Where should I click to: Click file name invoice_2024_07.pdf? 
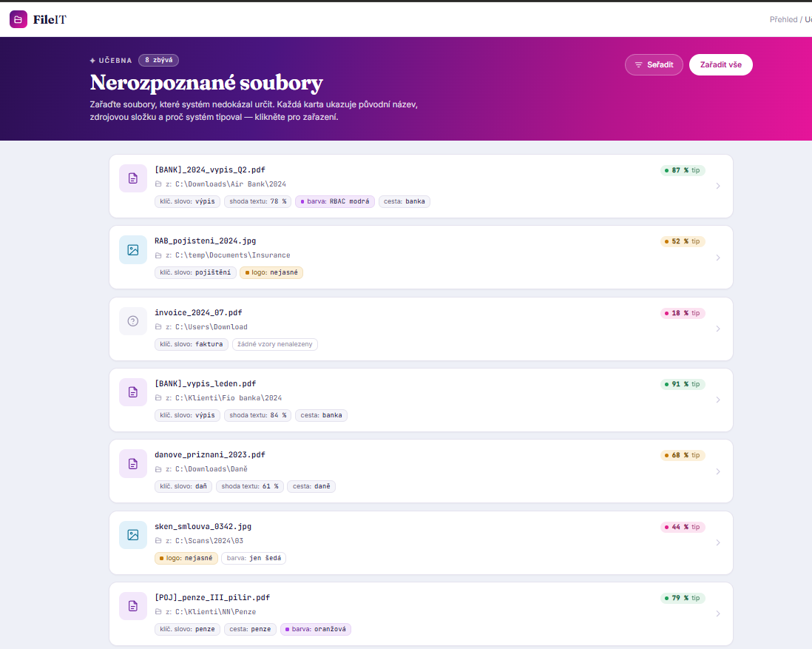198,312
